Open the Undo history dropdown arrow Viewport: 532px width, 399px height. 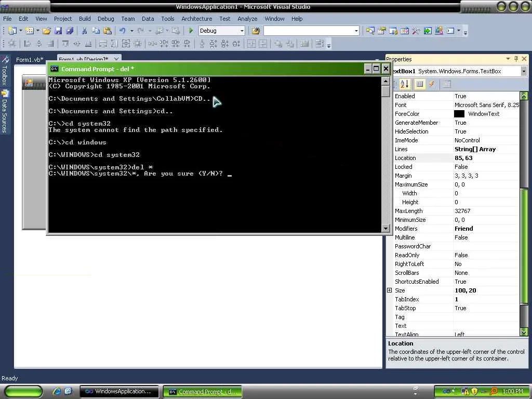131,31
